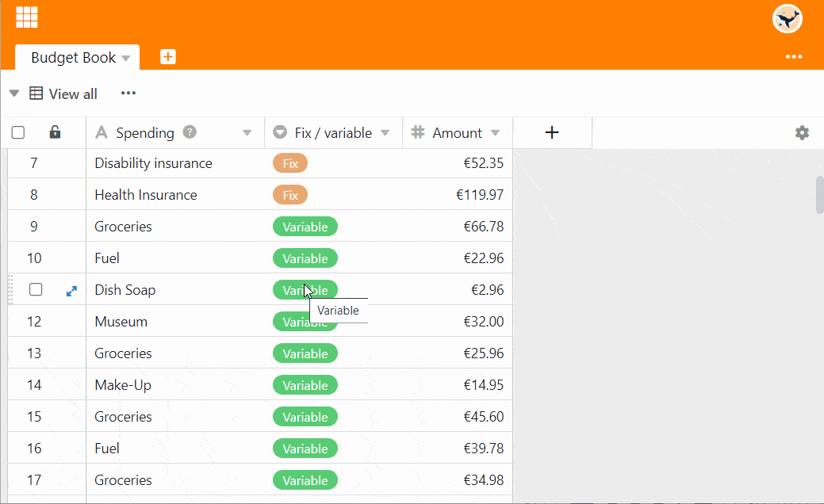Collapse the views panel triangle
This screenshot has height=504, width=824.
13,94
